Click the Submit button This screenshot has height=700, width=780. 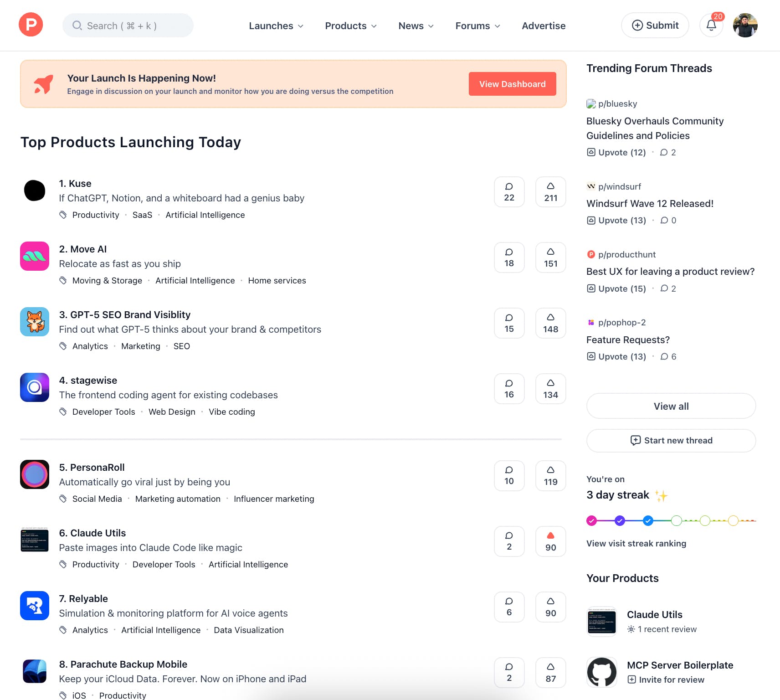(x=655, y=25)
